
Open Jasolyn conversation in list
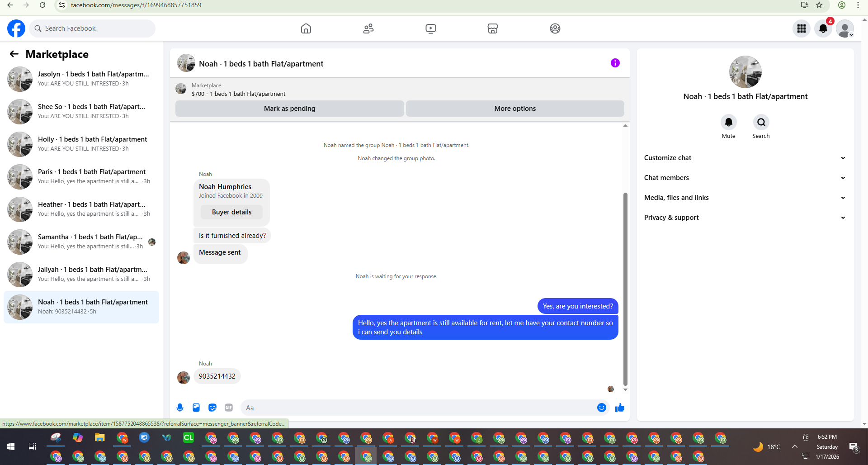pyautogui.click(x=81, y=79)
